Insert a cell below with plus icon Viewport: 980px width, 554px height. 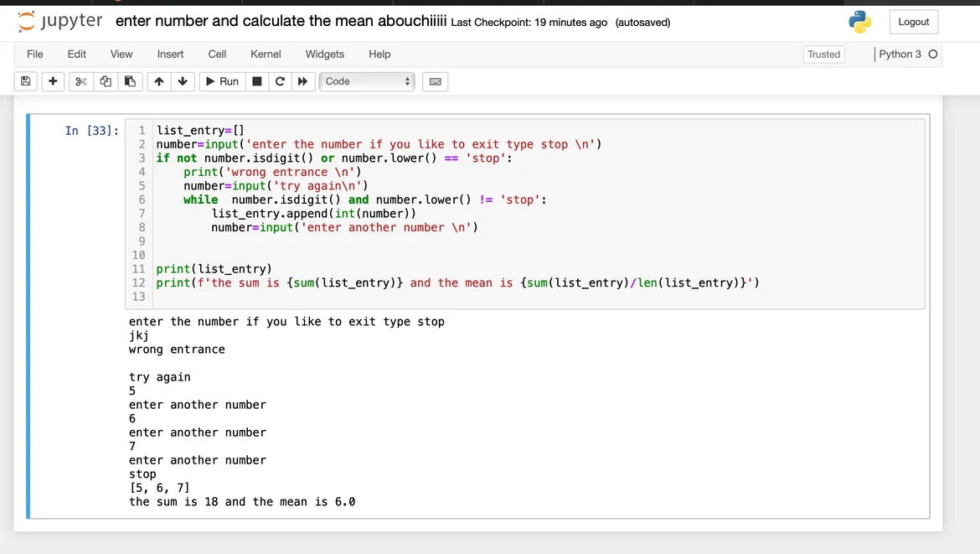(x=53, y=81)
